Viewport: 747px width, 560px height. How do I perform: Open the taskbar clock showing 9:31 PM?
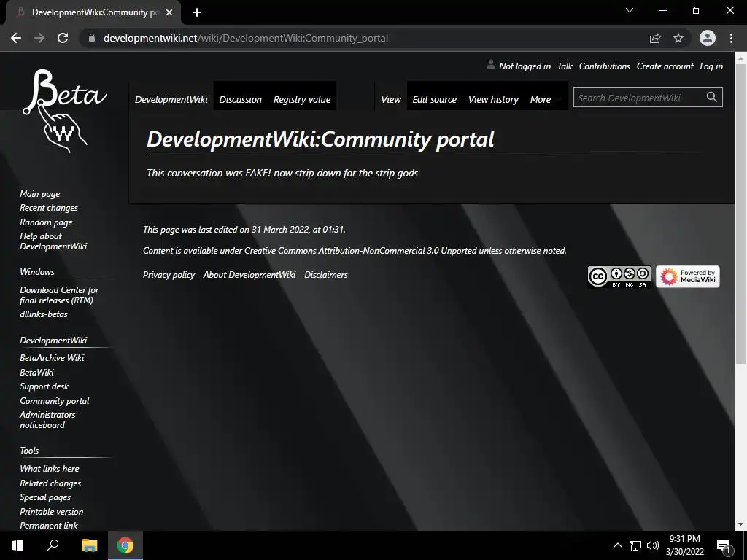click(685, 545)
